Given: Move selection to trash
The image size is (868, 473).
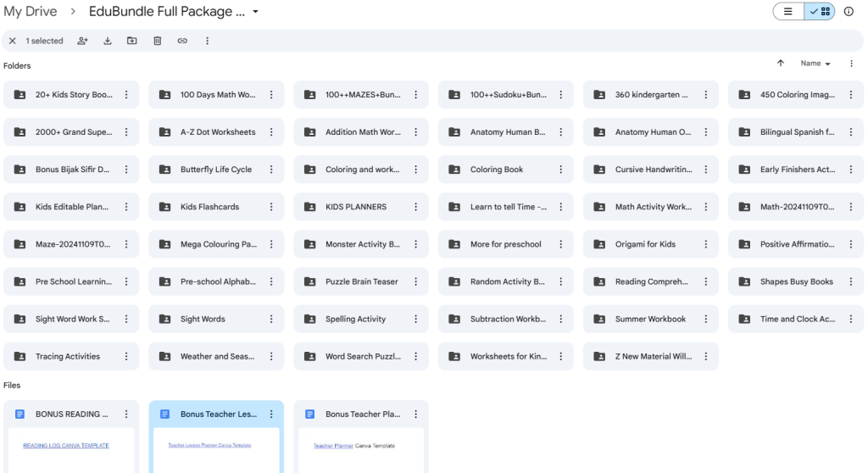Looking at the screenshot, I should (157, 41).
